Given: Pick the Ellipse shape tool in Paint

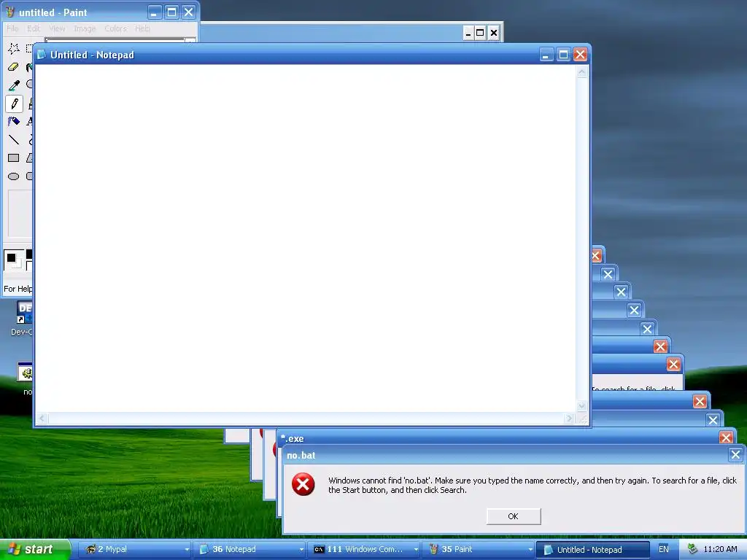Looking at the screenshot, I should pos(14,176).
